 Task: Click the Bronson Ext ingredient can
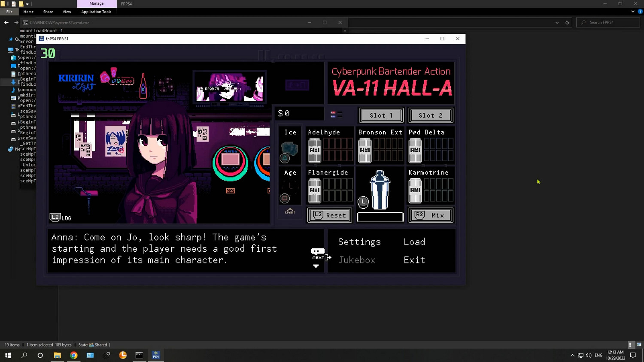pos(365,150)
